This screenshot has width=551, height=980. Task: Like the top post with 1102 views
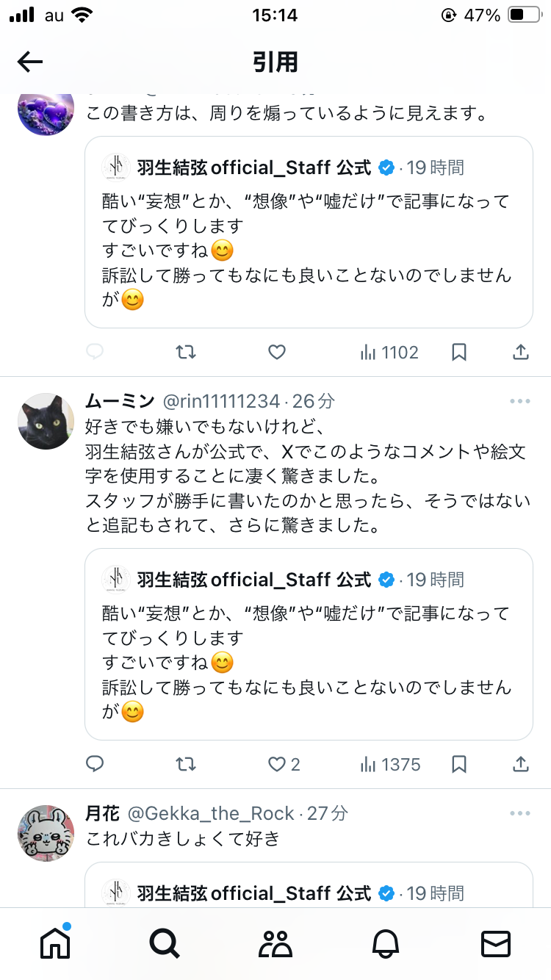coord(277,353)
